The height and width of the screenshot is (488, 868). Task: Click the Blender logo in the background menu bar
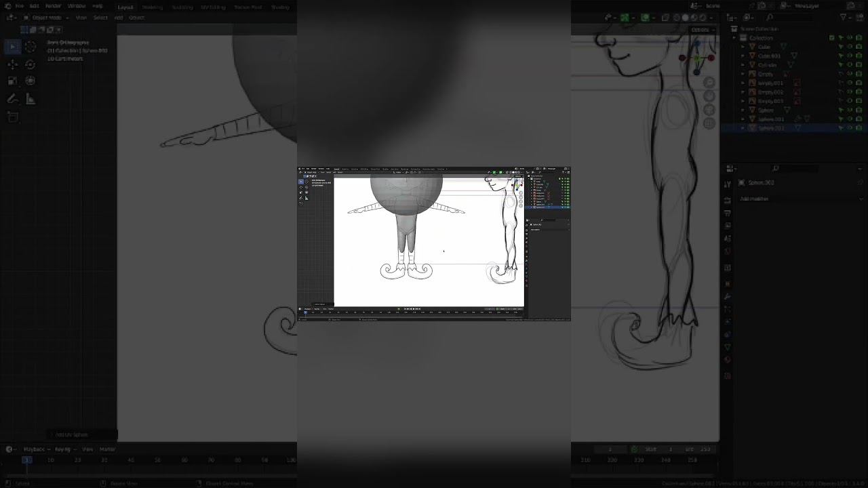click(x=7, y=6)
